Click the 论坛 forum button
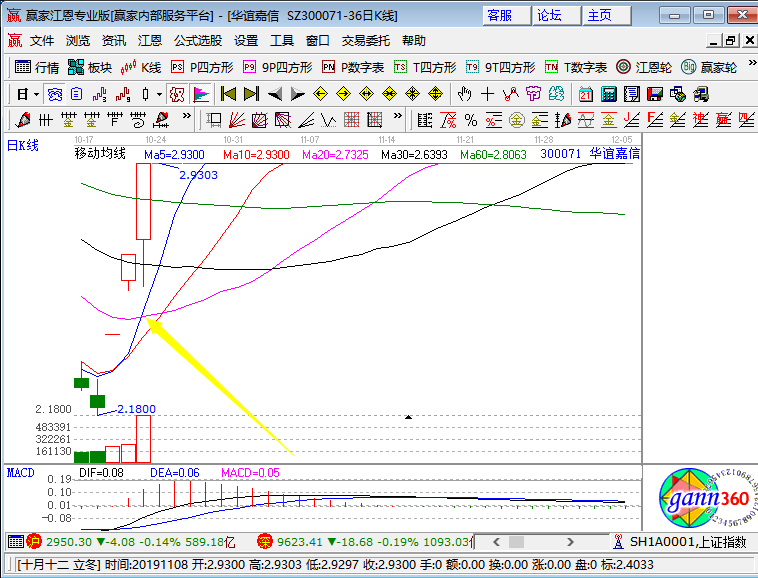The width and height of the screenshot is (758, 578). [550, 15]
